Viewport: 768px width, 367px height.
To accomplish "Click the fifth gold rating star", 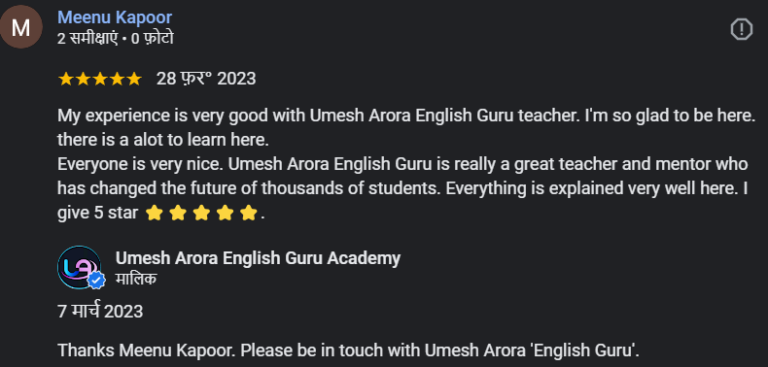I will (x=134, y=79).
